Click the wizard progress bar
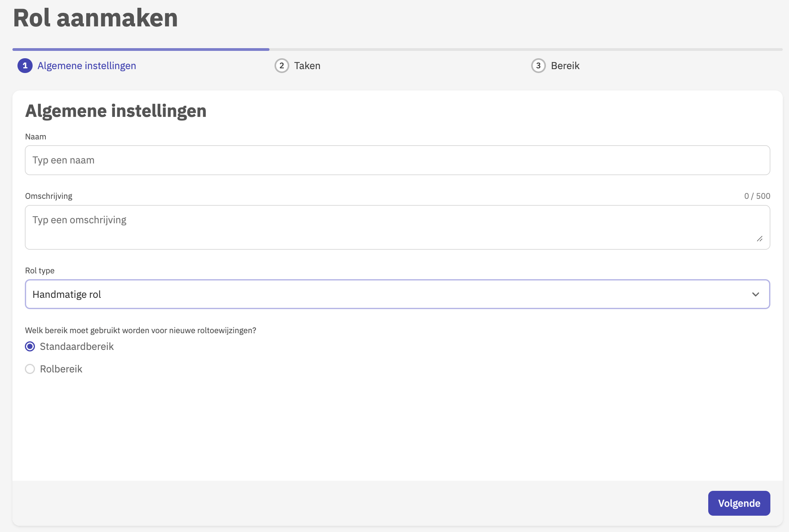 click(x=397, y=50)
